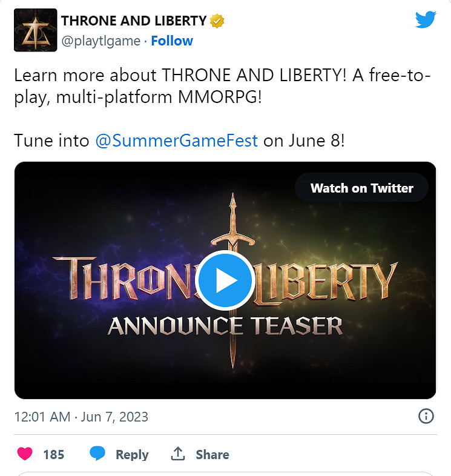The height and width of the screenshot is (476, 451).
Task: Play the Announce Teaser video
Action: (x=225, y=280)
